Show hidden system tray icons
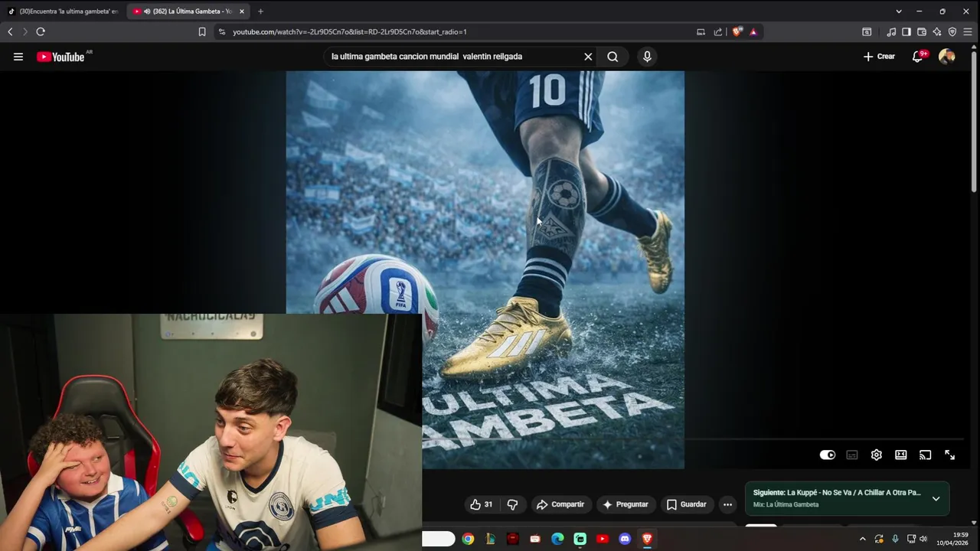The width and height of the screenshot is (980, 551). pos(862,539)
